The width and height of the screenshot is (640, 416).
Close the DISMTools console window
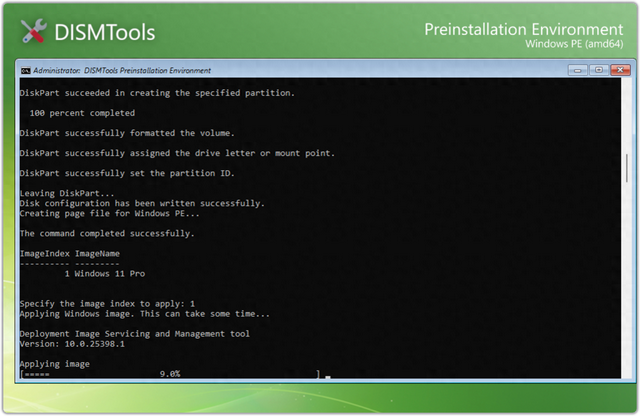620,70
